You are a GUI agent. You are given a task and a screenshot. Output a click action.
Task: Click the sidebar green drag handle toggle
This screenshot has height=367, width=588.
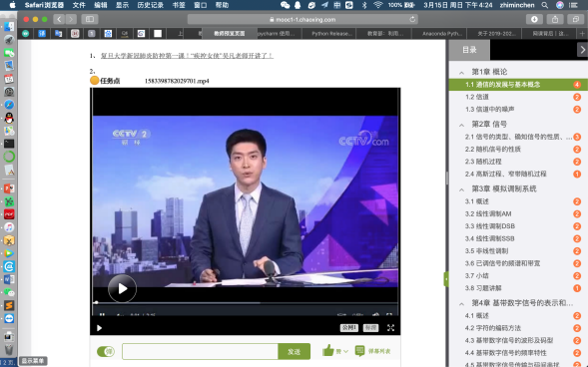[446, 279]
